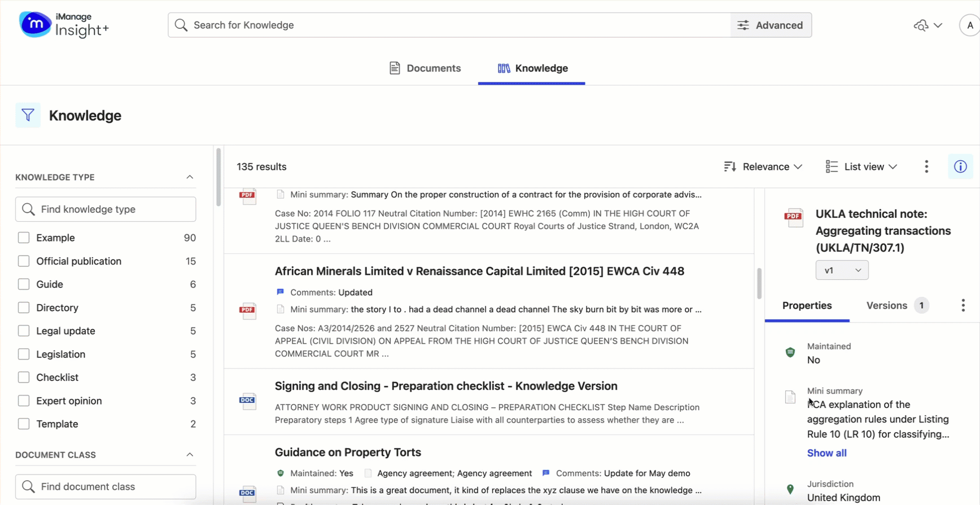Image resolution: width=980 pixels, height=505 pixels.
Task: Collapse the Knowledge Type section
Action: [x=190, y=177]
